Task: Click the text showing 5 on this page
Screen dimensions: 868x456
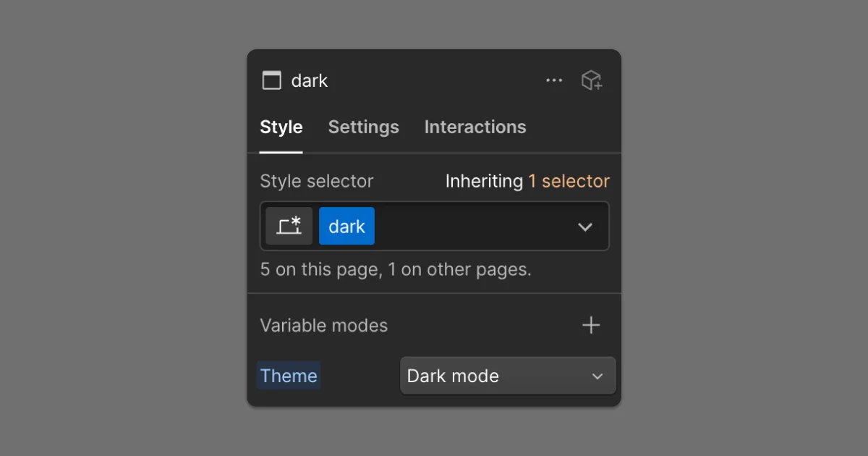Action: pos(396,269)
